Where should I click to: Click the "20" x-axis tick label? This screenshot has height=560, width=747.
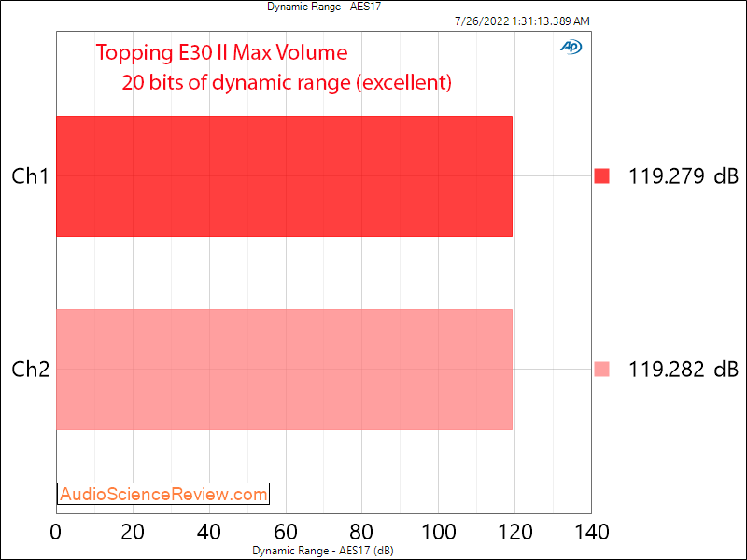tap(133, 532)
